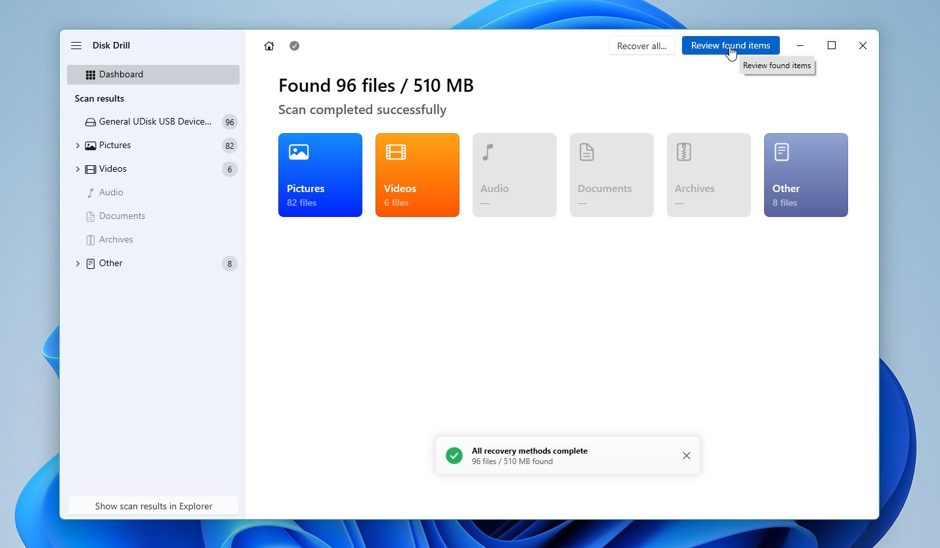The height and width of the screenshot is (548, 940).
Task: Open the blue Pictures 82 files card
Action: click(x=320, y=175)
